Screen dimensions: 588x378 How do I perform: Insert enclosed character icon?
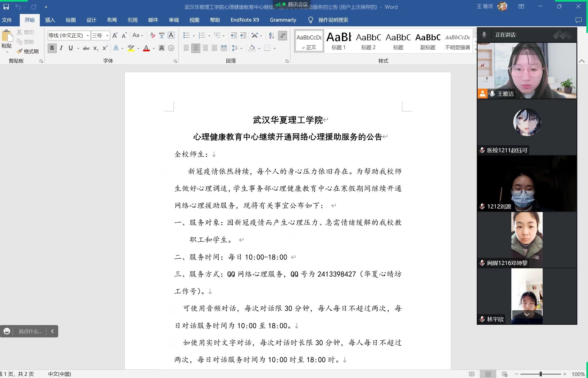[171, 48]
